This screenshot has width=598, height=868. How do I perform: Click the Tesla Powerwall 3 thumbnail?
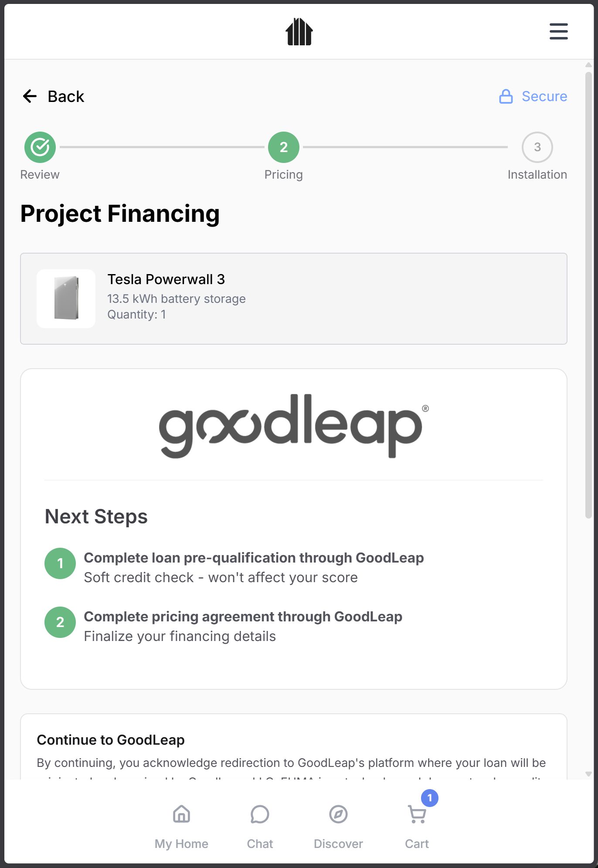66,298
